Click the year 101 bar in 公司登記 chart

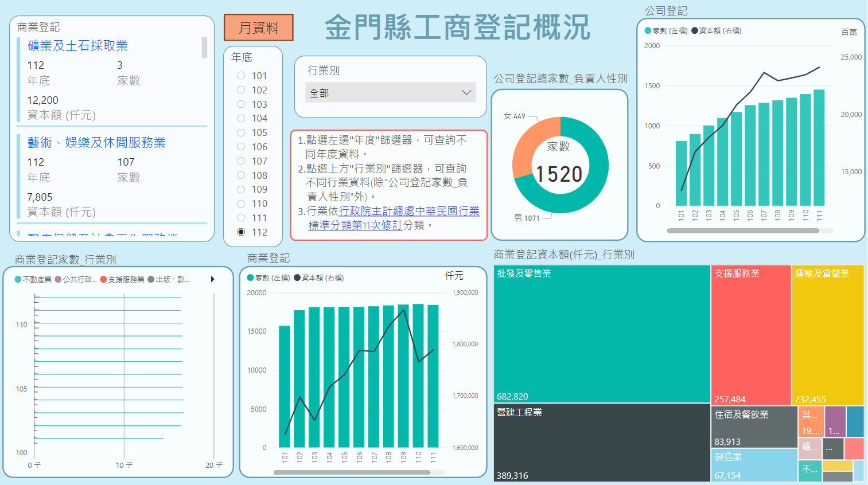681,173
